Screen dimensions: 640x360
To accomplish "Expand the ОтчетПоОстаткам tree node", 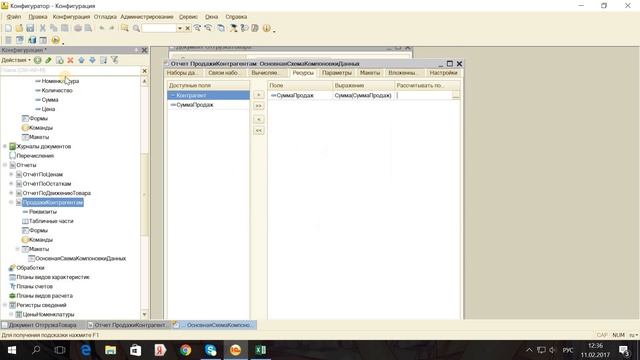I will [x=11, y=184].
